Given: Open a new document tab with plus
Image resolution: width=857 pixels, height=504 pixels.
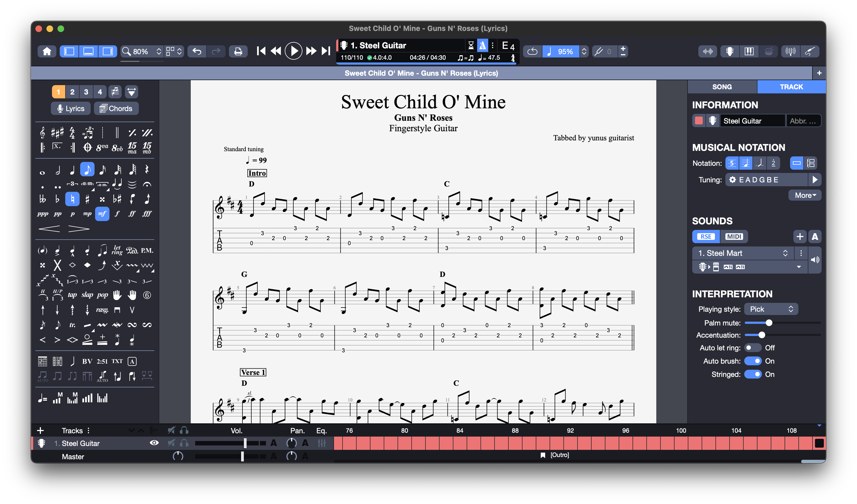Looking at the screenshot, I should [x=819, y=73].
